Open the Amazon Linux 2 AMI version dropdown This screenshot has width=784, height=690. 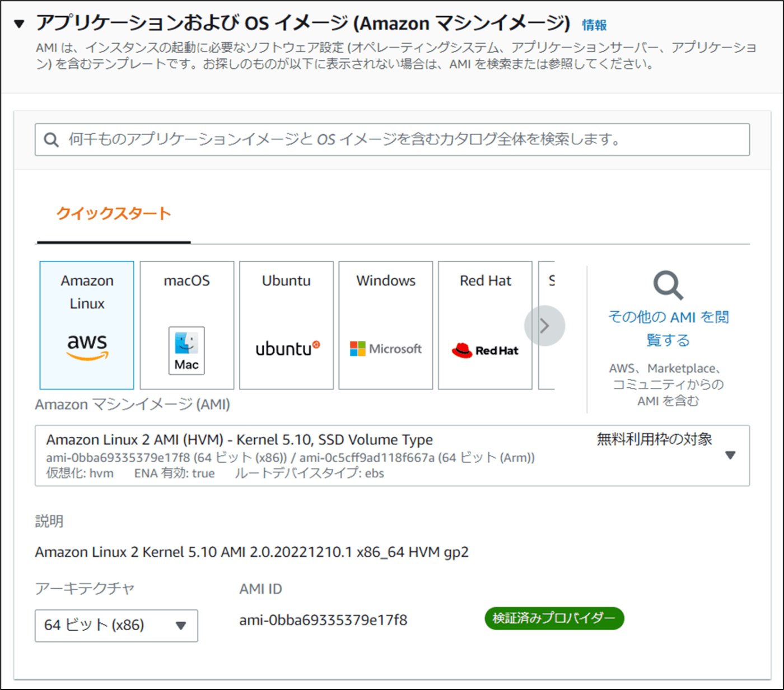click(x=730, y=455)
